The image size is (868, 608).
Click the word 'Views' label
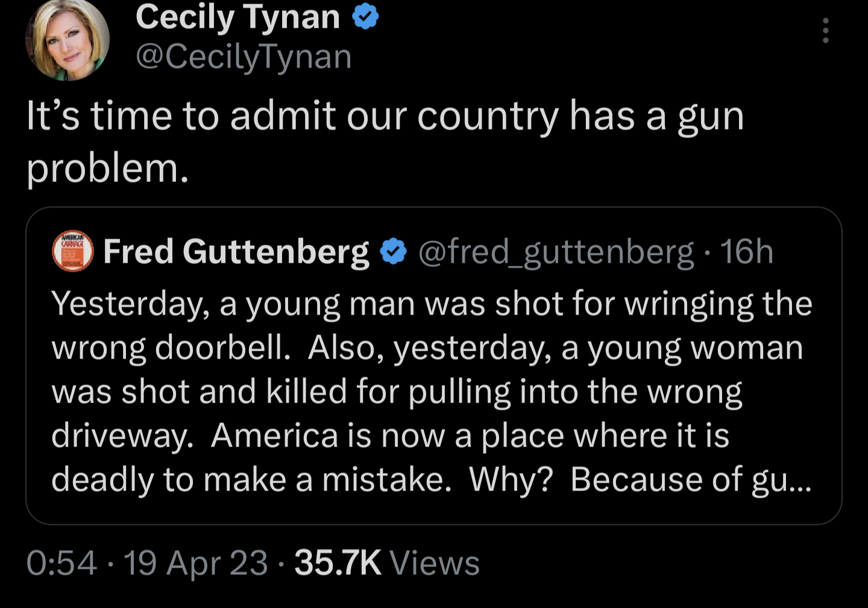435,563
